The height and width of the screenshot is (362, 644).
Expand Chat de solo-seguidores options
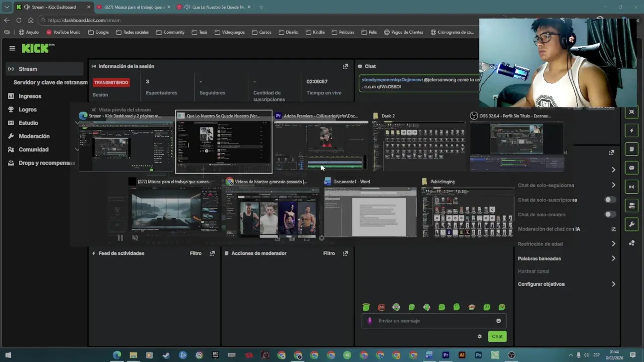click(613, 185)
